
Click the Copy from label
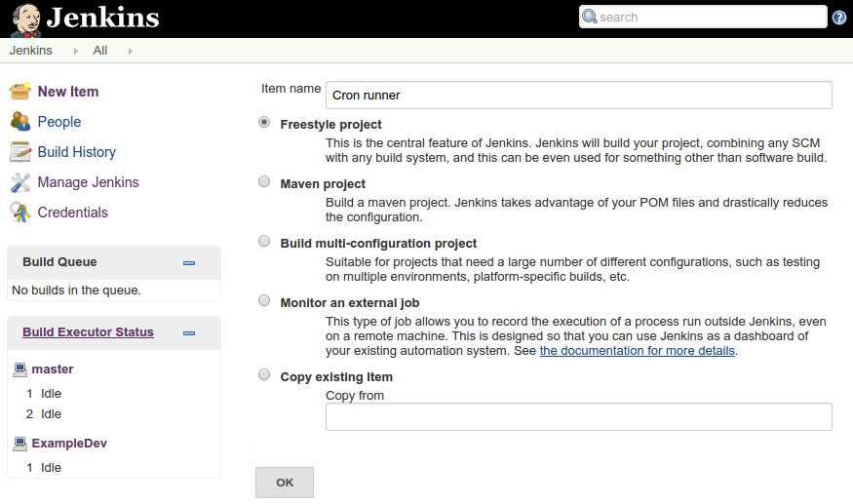click(x=355, y=395)
